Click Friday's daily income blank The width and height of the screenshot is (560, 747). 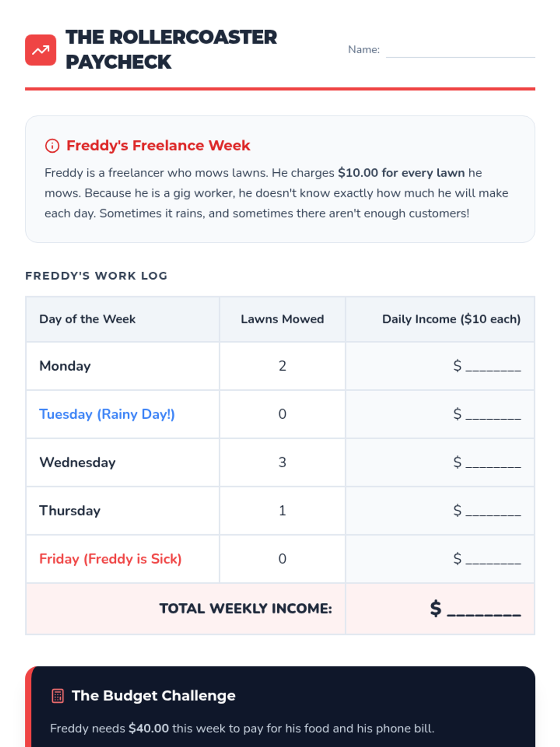[x=493, y=559]
